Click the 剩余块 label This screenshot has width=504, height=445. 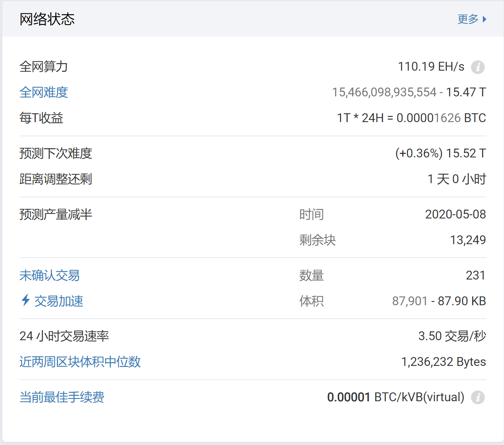[318, 240]
